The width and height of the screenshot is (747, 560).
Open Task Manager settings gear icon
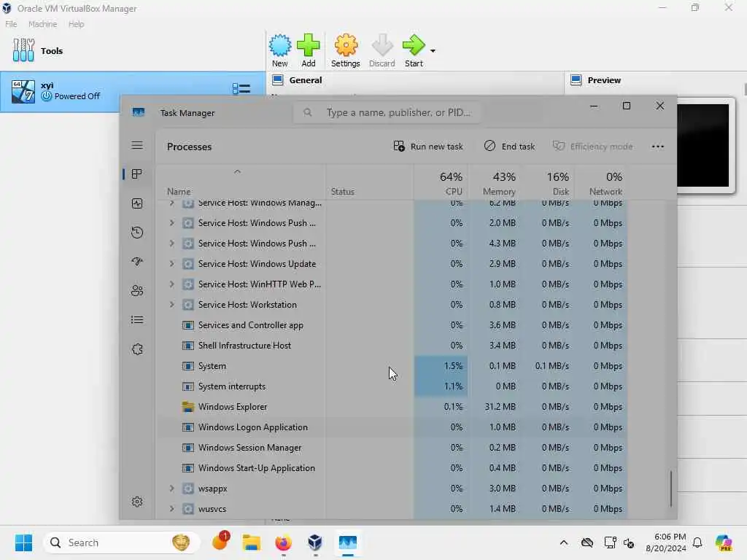pyautogui.click(x=137, y=502)
